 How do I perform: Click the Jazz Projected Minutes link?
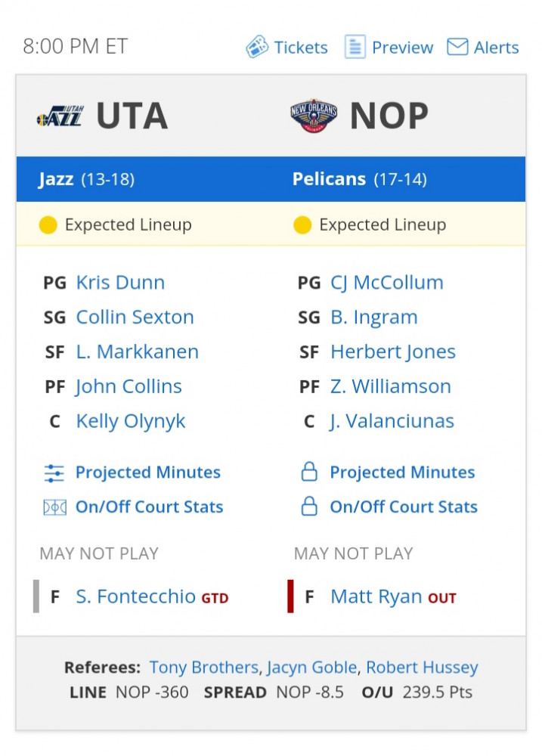(148, 472)
